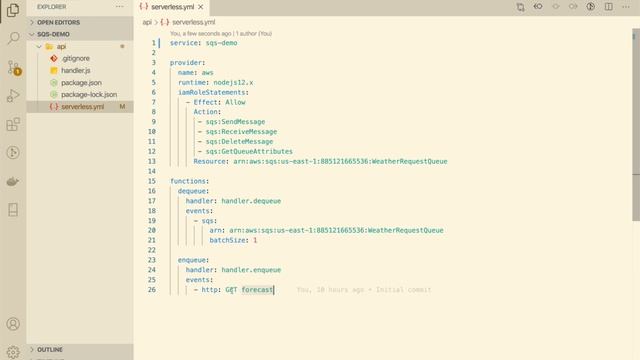This screenshot has width=640, height=360.
Task: Toggle file blame annotations icon
Action: 591,7
